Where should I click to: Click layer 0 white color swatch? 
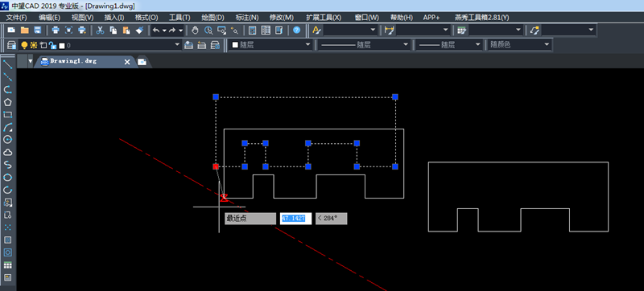coord(62,46)
